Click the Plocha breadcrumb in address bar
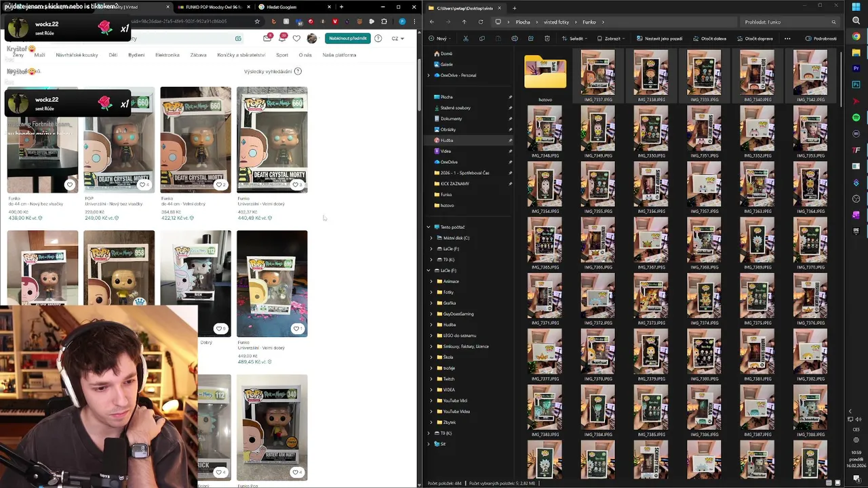Viewport: 868px width, 488px height. 523,22
